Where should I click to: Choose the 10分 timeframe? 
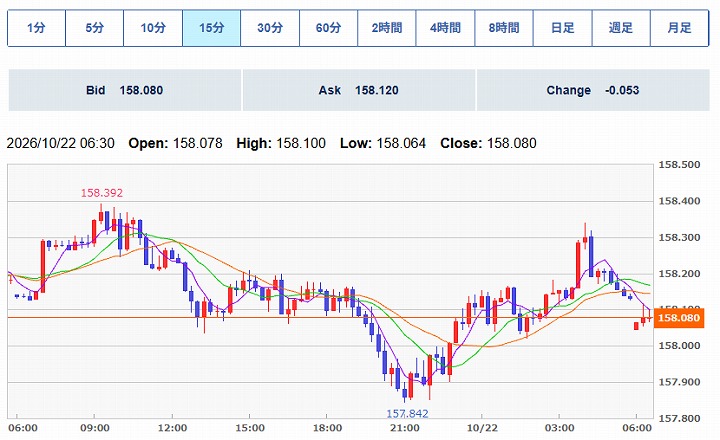[x=153, y=28]
